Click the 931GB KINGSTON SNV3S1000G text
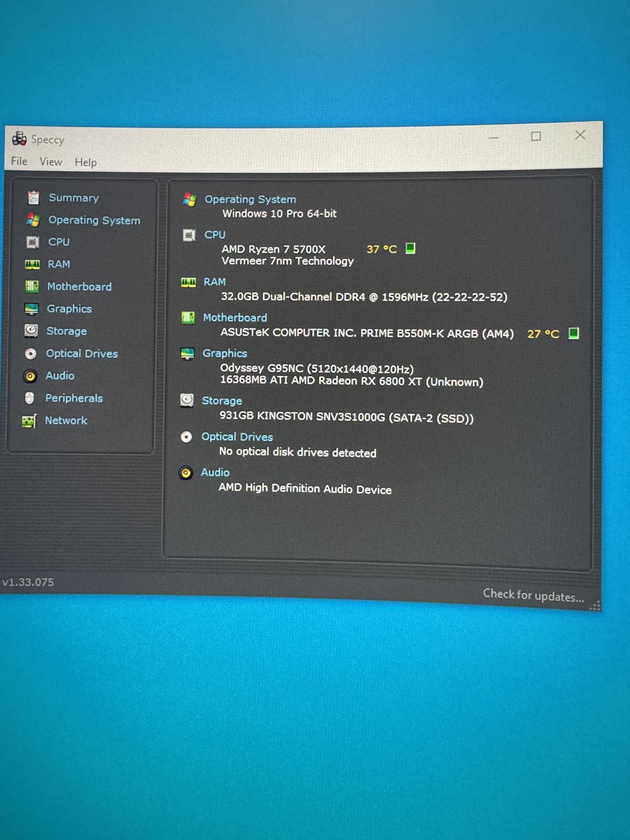The image size is (630, 840). click(346, 417)
